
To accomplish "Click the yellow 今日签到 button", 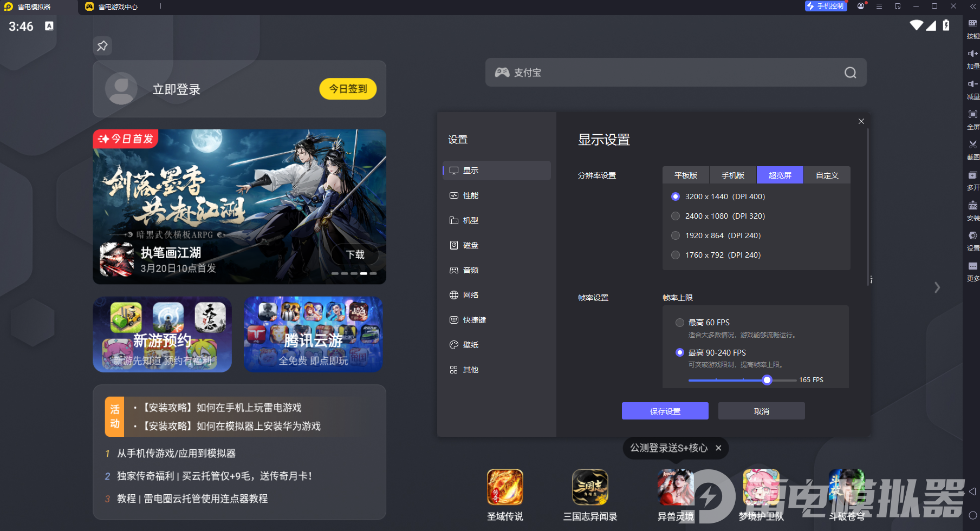I will click(348, 89).
